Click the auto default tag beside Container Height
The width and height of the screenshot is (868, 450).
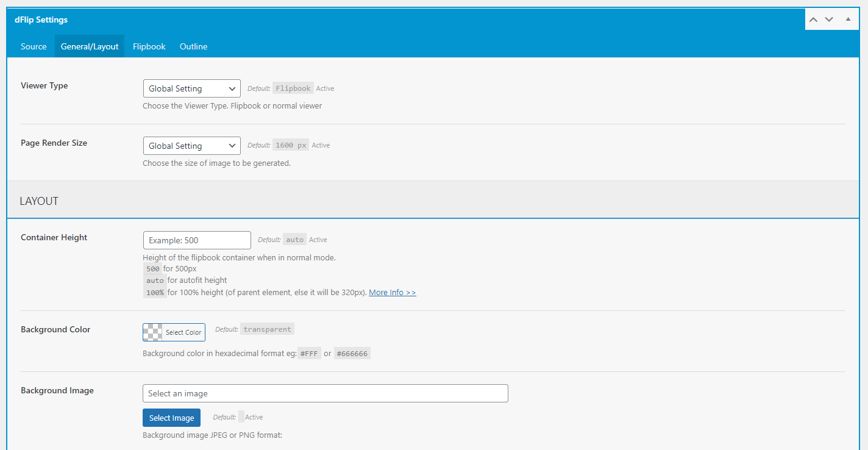pyautogui.click(x=295, y=240)
